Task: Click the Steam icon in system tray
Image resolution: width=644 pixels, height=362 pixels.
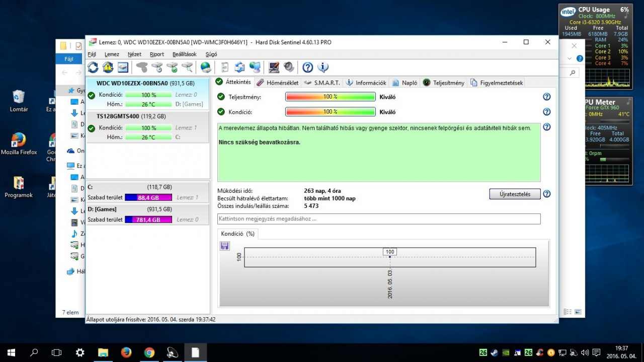Action: pos(495,352)
